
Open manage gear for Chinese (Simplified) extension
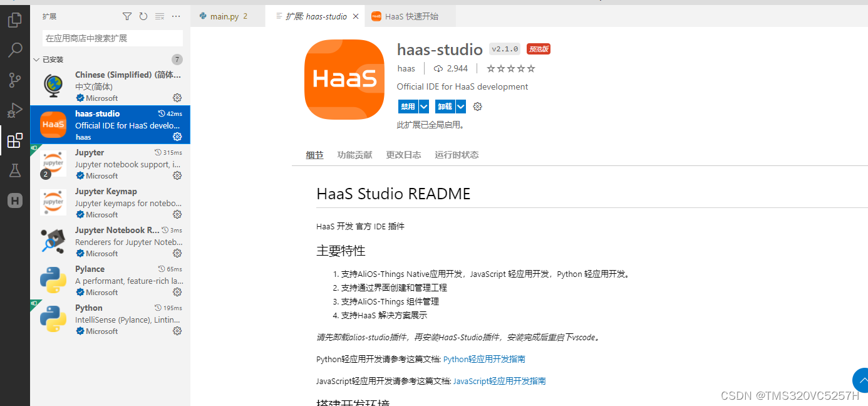(177, 98)
